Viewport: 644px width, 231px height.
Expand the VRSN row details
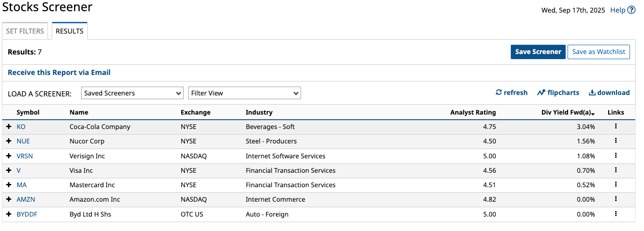(x=8, y=156)
